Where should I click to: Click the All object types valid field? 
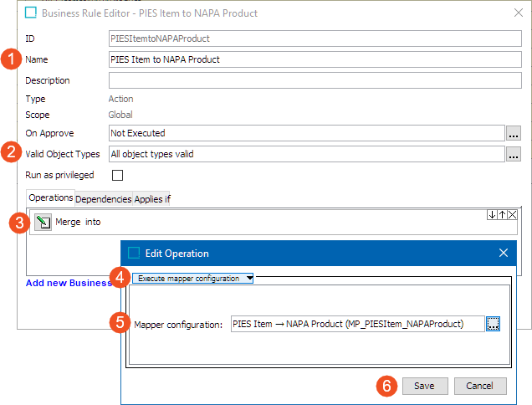tap(307, 154)
